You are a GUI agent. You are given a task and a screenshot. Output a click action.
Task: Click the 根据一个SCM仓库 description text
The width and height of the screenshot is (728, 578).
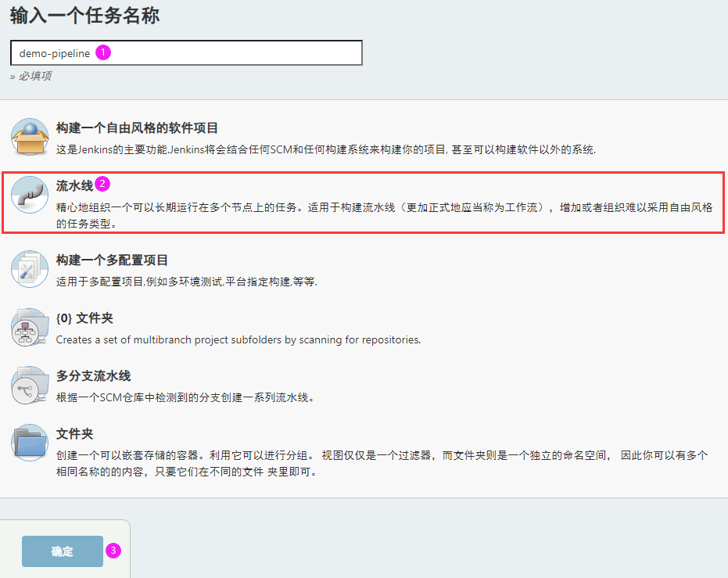click(185, 397)
